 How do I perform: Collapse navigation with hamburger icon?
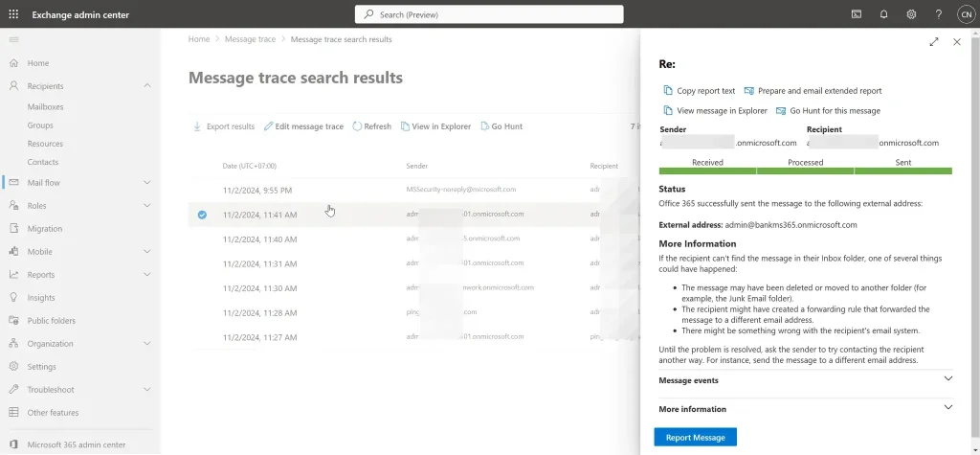[13, 39]
